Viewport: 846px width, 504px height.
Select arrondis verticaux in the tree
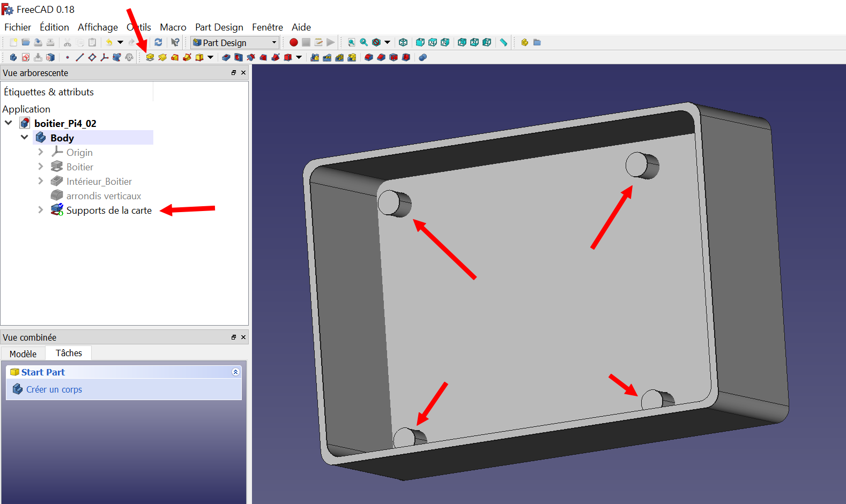tap(103, 196)
